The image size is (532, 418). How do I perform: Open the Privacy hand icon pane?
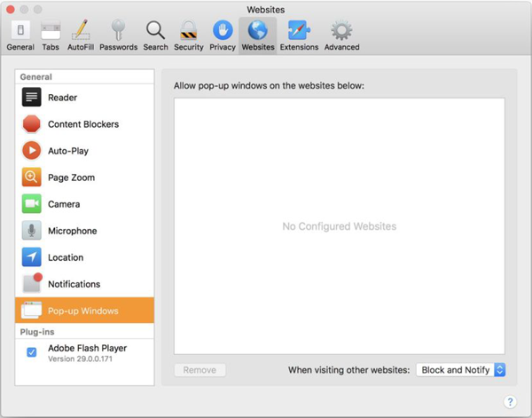222,35
